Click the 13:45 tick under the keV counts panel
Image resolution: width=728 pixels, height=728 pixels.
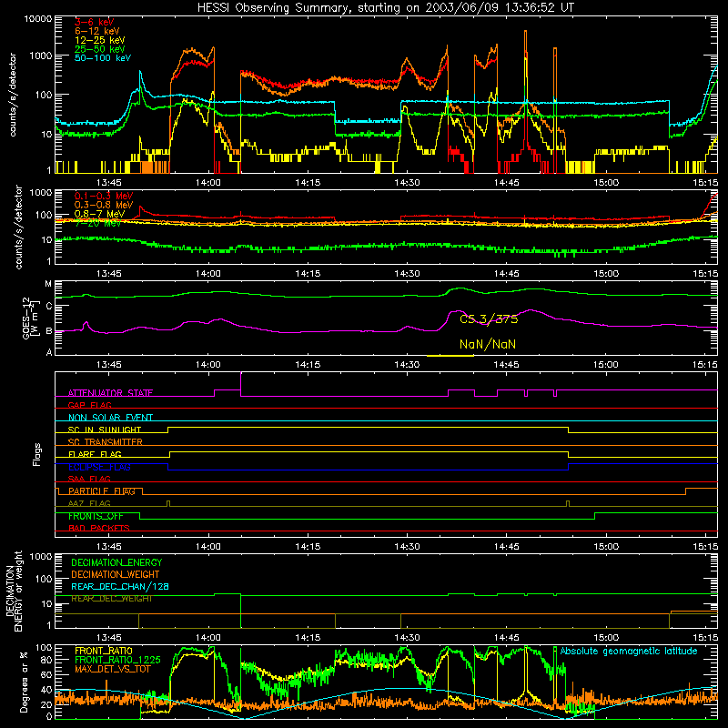[109, 183]
